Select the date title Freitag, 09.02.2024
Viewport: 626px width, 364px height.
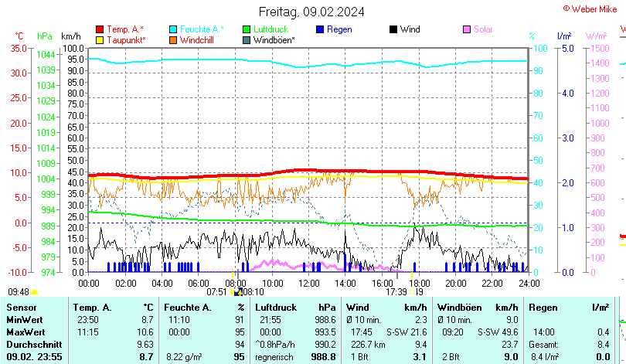tap(311, 12)
